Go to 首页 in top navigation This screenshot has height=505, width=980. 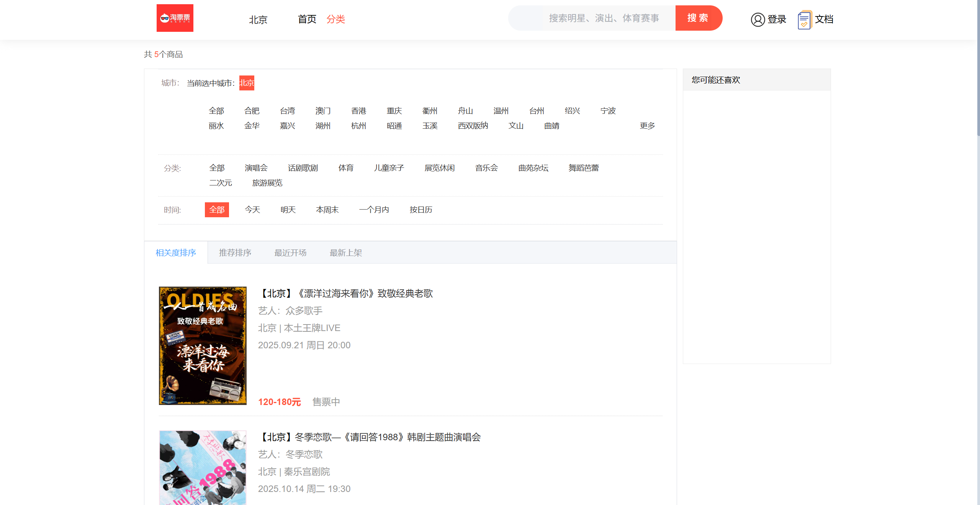click(x=307, y=19)
